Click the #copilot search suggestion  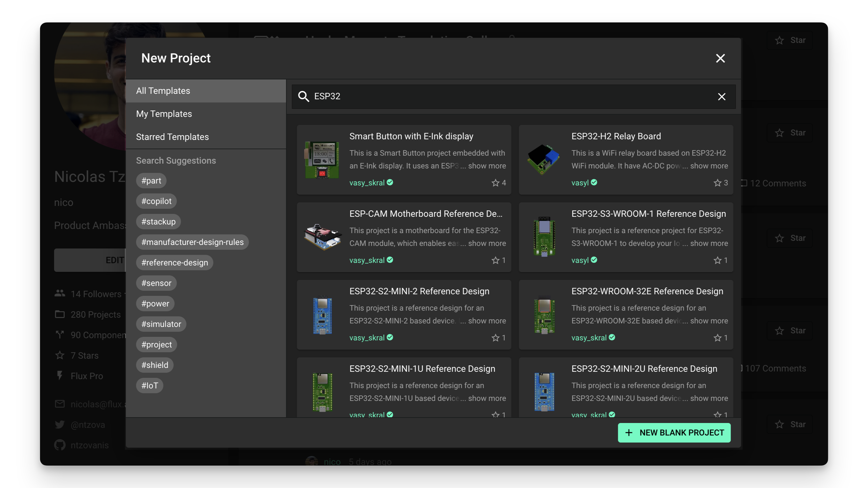pos(156,201)
